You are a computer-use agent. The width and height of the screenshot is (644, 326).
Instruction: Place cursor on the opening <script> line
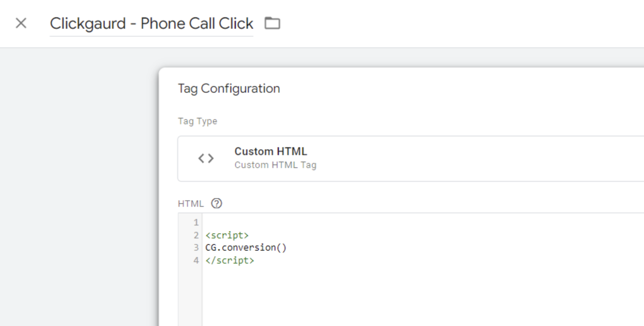click(x=227, y=235)
